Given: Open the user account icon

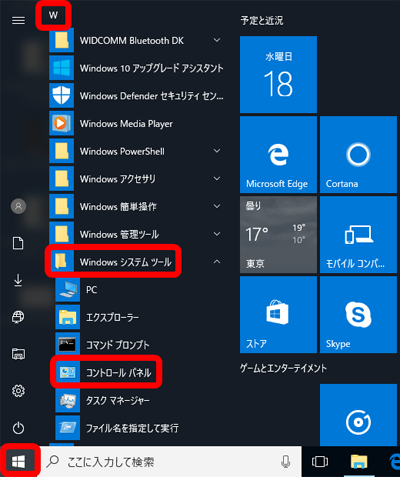Looking at the screenshot, I should point(18,206).
